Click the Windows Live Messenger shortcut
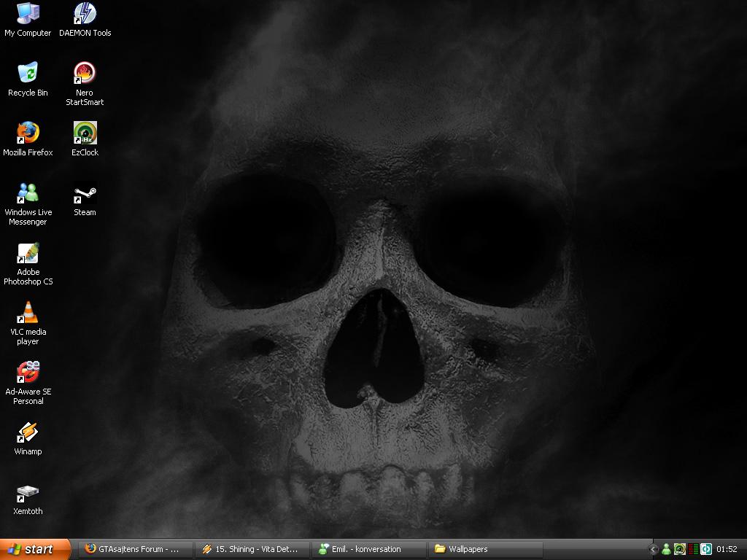This screenshot has height=560, width=747. 28,192
